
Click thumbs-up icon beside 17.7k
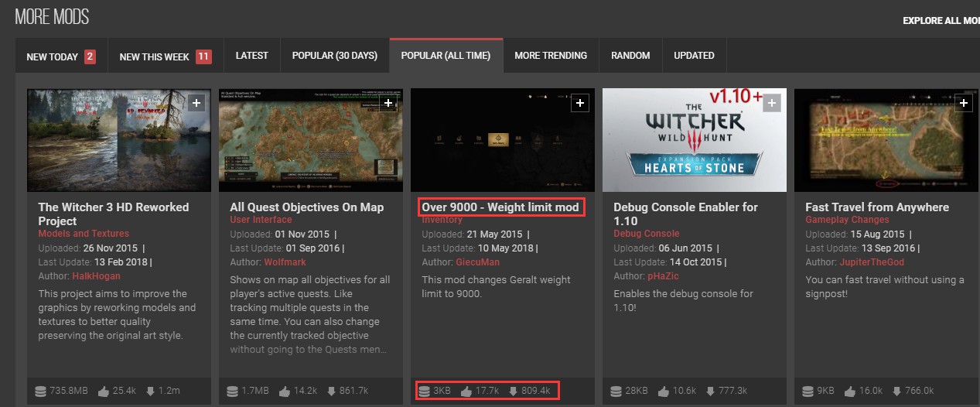pyautogui.click(x=466, y=392)
